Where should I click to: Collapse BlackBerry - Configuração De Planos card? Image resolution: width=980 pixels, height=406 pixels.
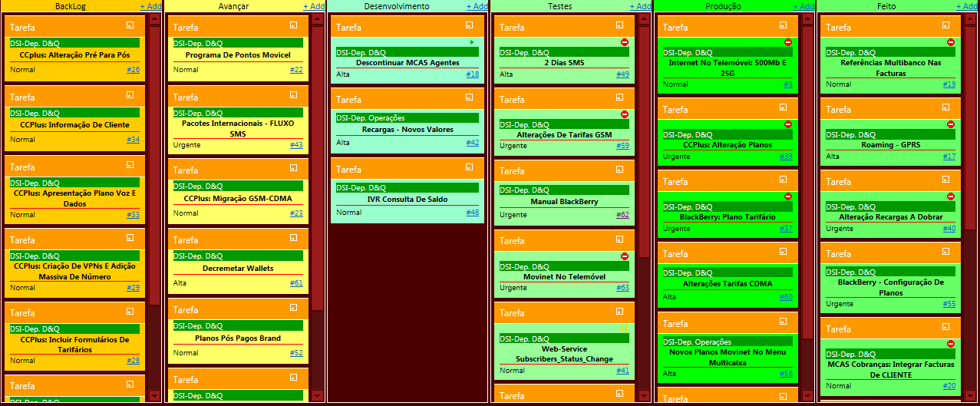click(x=946, y=252)
